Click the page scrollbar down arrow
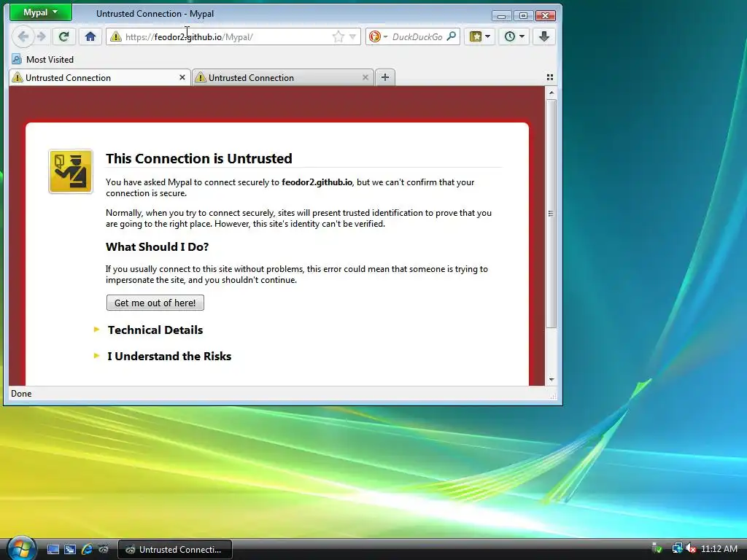 [551, 379]
